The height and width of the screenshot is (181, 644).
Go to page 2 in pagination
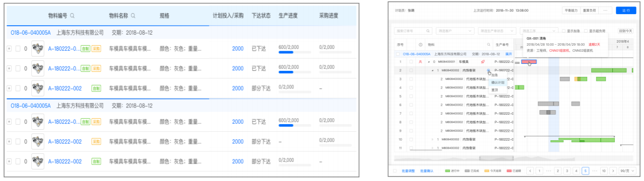(x=557, y=171)
